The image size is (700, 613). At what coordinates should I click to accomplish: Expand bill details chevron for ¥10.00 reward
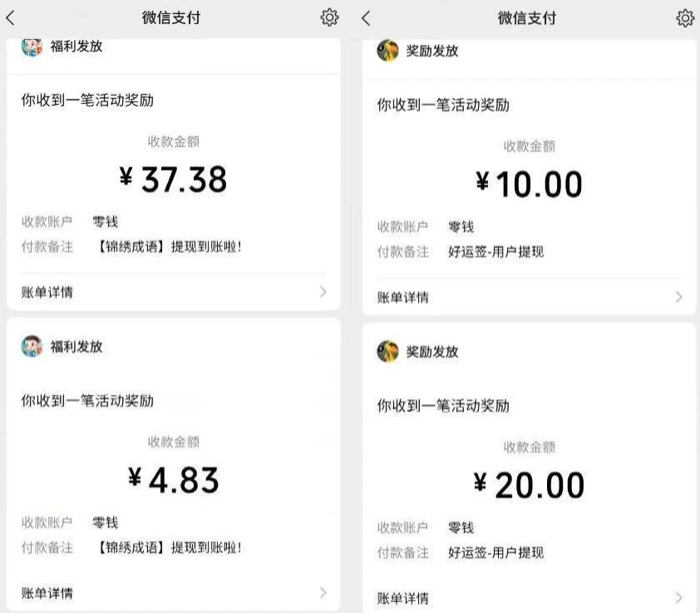point(678,297)
